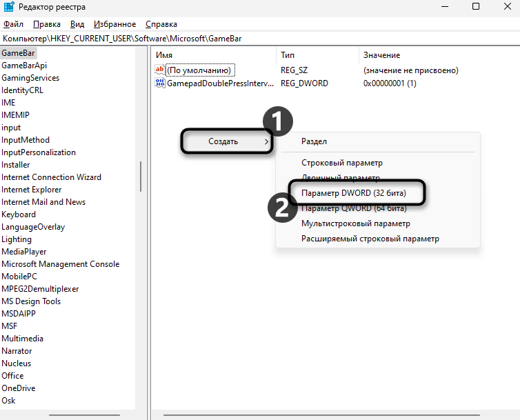Open the Создать submenu
The height and width of the screenshot is (420, 520).
pyautogui.click(x=227, y=141)
